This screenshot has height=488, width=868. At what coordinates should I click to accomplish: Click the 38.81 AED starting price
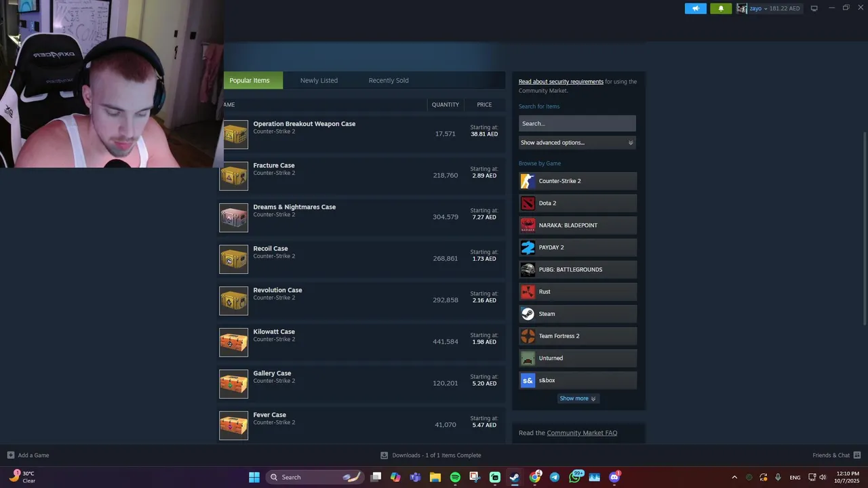click(x=484, y=134)
